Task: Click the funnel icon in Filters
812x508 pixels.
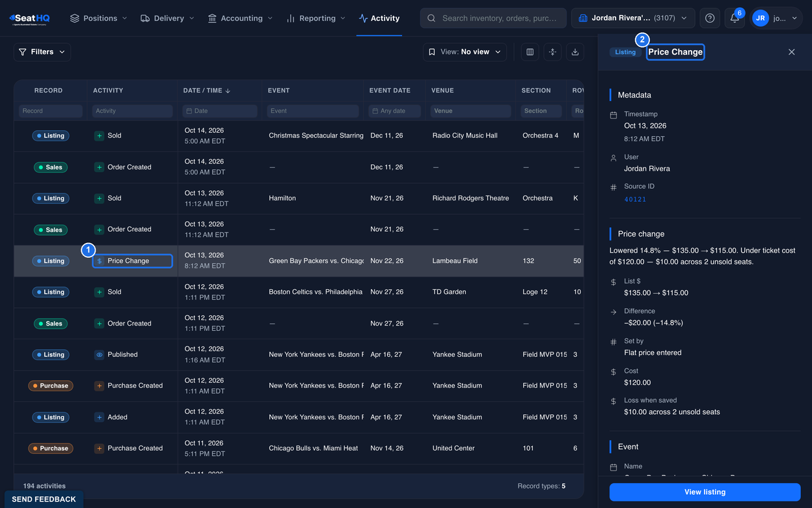Action: point(23,51)
